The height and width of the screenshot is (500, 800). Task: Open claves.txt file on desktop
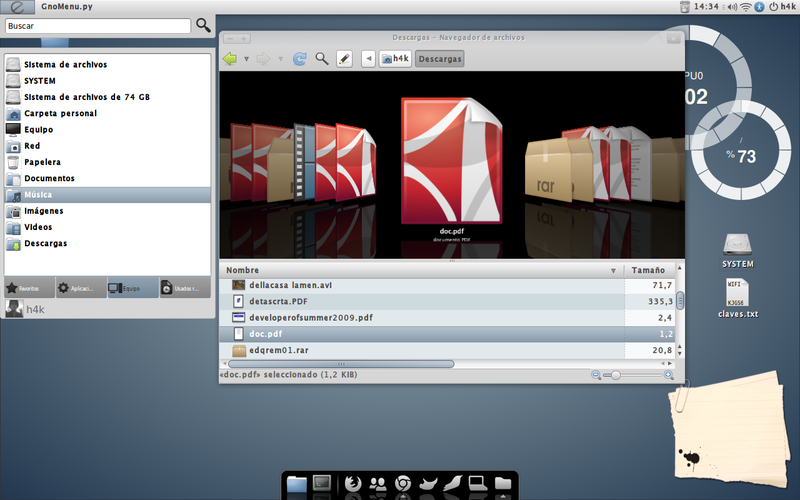pyautogui.click(x=738, y=298)
